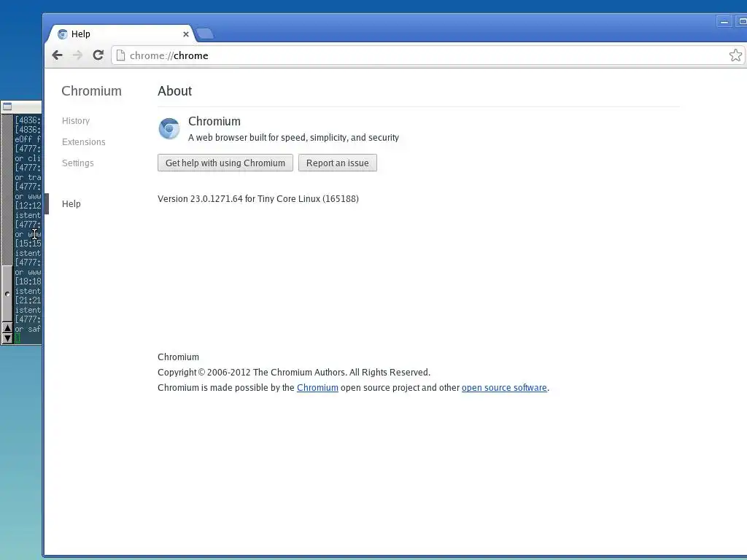Click the Copyright 2006-2012 line
The width and height of the screenshot is (747, 560).
point(294,373)
